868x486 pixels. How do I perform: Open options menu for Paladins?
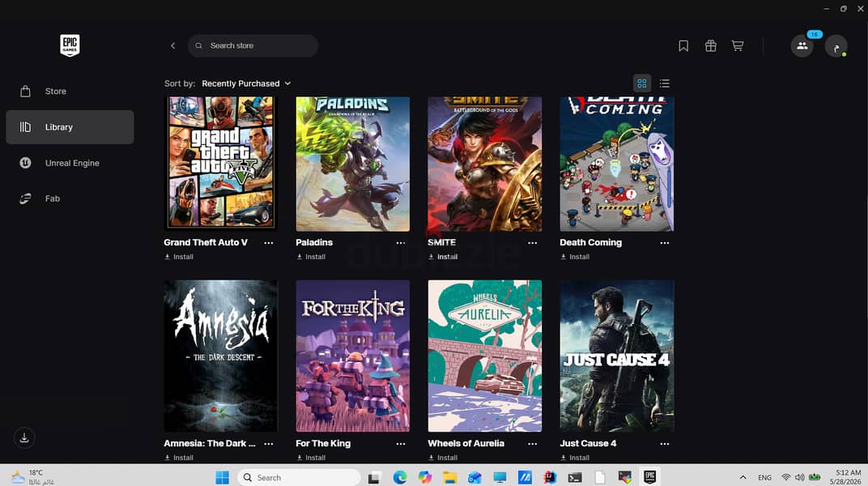[x=401, y=243]
